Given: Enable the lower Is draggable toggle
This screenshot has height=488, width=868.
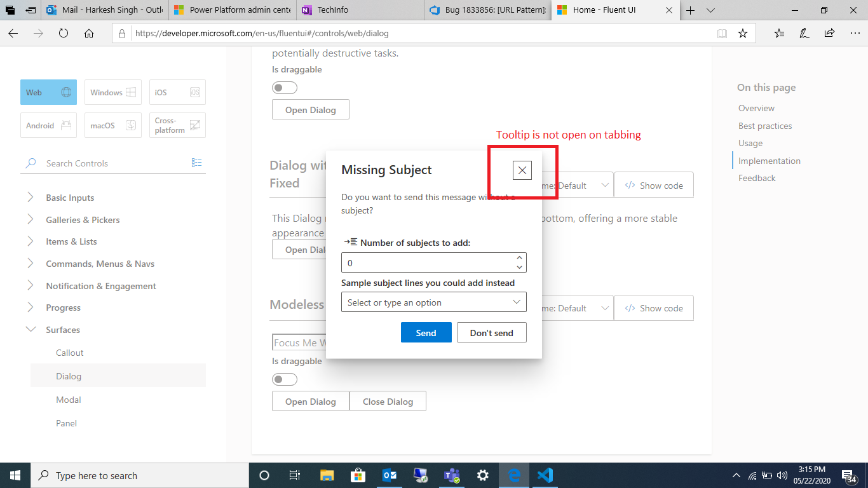Looking at the screenshot, I should click(x=284, y=379).
